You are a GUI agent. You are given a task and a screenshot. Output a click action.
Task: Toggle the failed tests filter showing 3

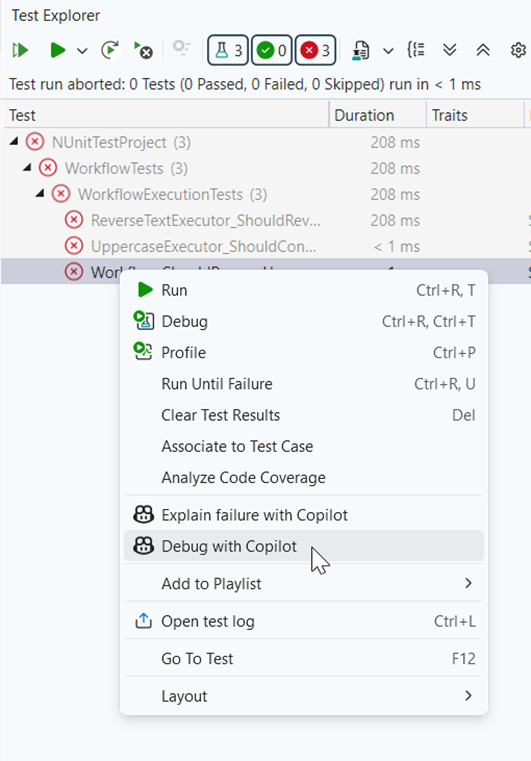pos(315,50)
